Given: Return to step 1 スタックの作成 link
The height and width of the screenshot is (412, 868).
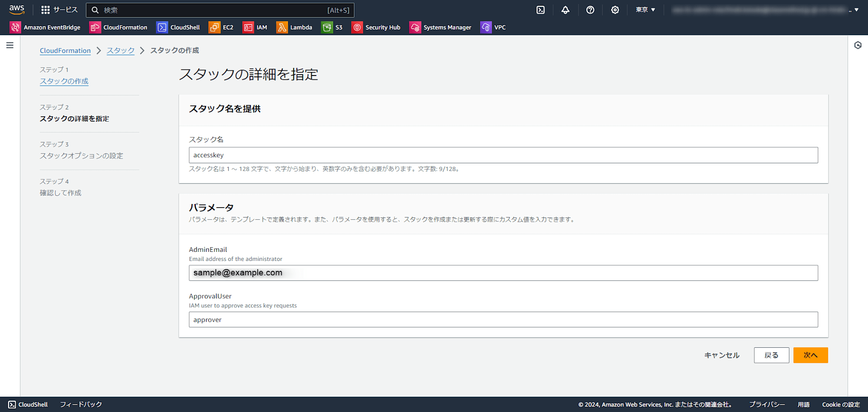Looking at the screenshot, I should [64, 81].
